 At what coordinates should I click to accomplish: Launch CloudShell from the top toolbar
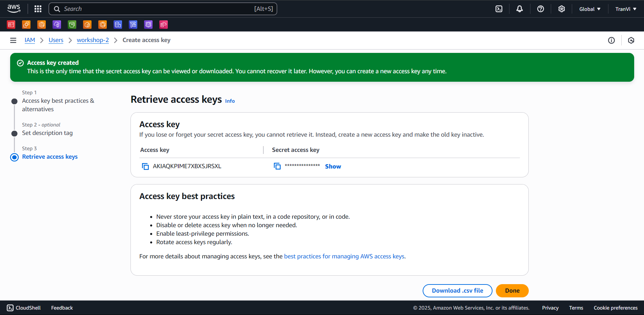click(499, 8)
